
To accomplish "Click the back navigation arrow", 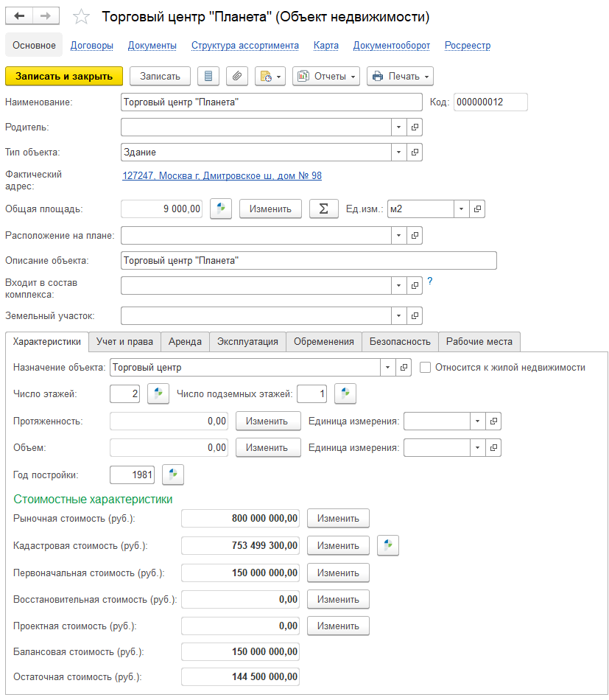I will pyautogui.click(x=19, y=16).
